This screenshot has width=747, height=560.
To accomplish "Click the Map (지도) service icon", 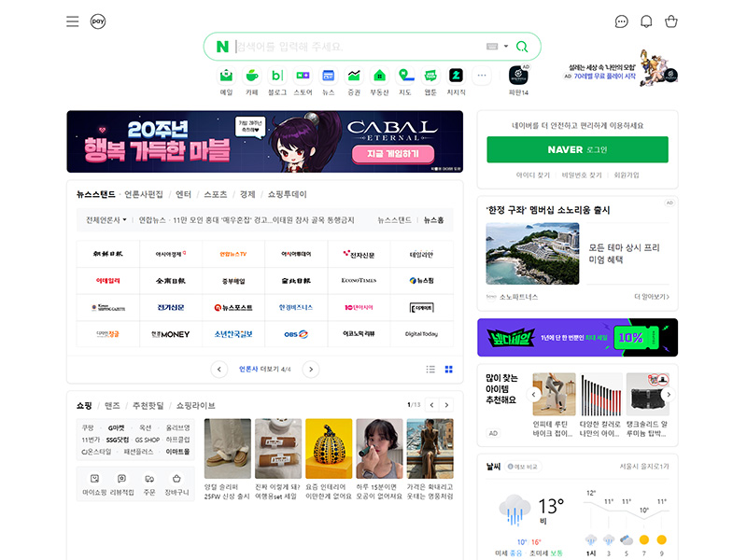I will click(x=404, y=77).
